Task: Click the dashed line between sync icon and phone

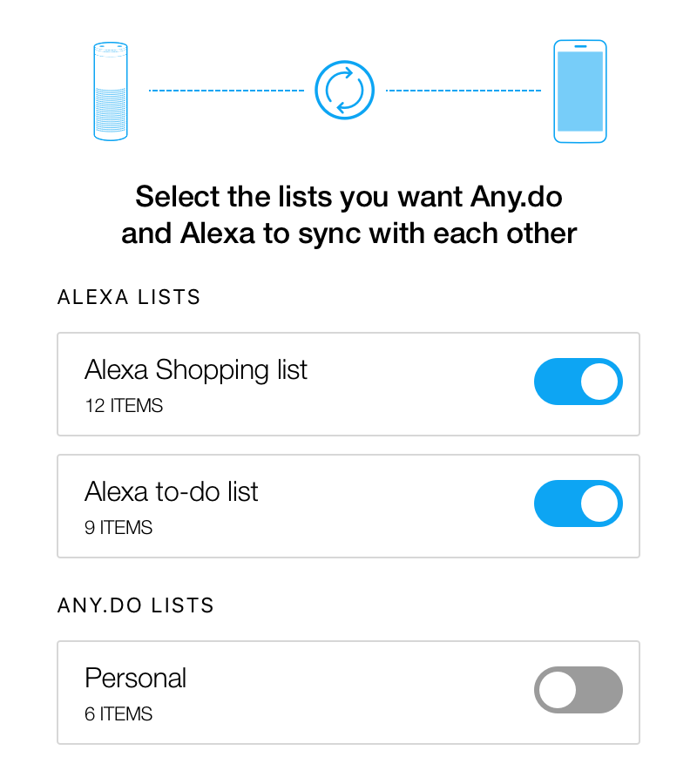Action: click(464, 90)
